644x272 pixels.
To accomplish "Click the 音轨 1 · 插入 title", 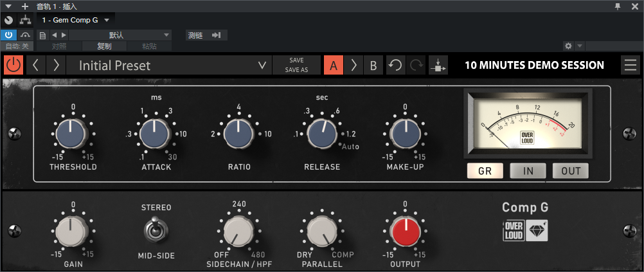I will [x=57, y=6].
